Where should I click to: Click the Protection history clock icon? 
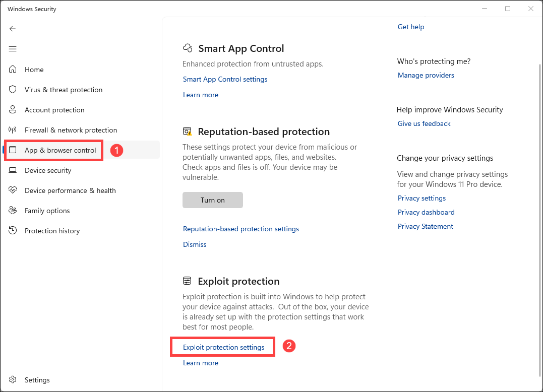point(13,231)
